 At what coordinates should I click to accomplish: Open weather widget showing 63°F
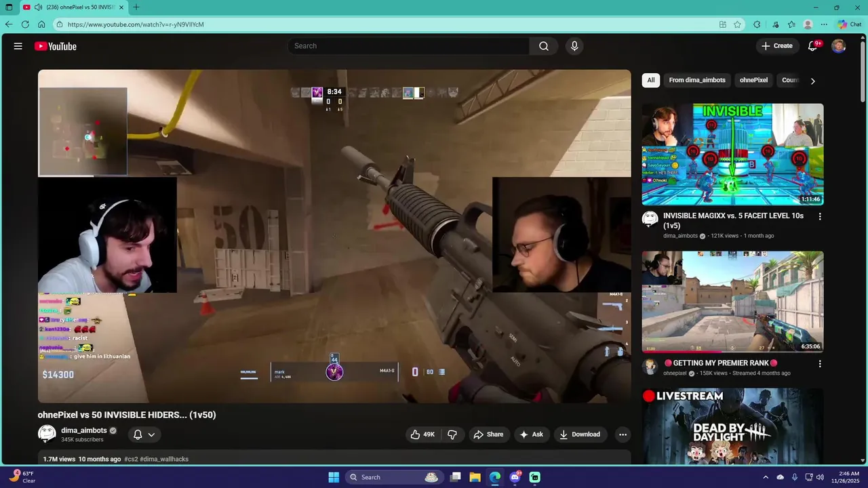(x=22, y=477)
